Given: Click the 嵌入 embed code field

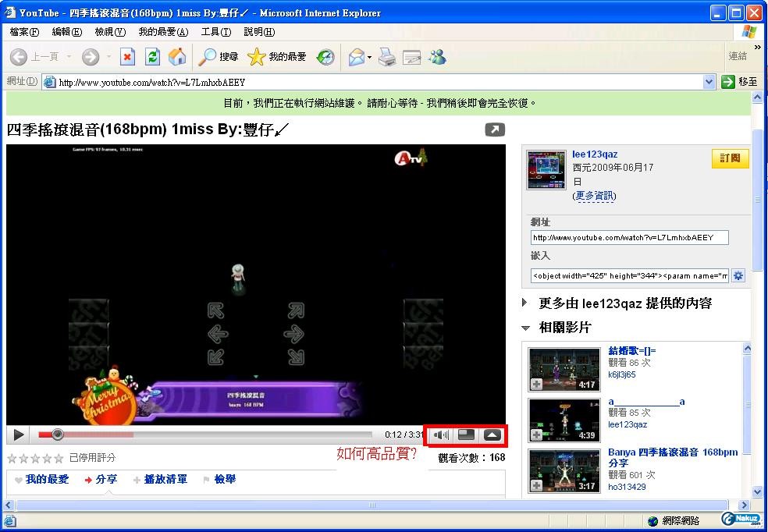Looking at the screenshot, I should 629,275.
